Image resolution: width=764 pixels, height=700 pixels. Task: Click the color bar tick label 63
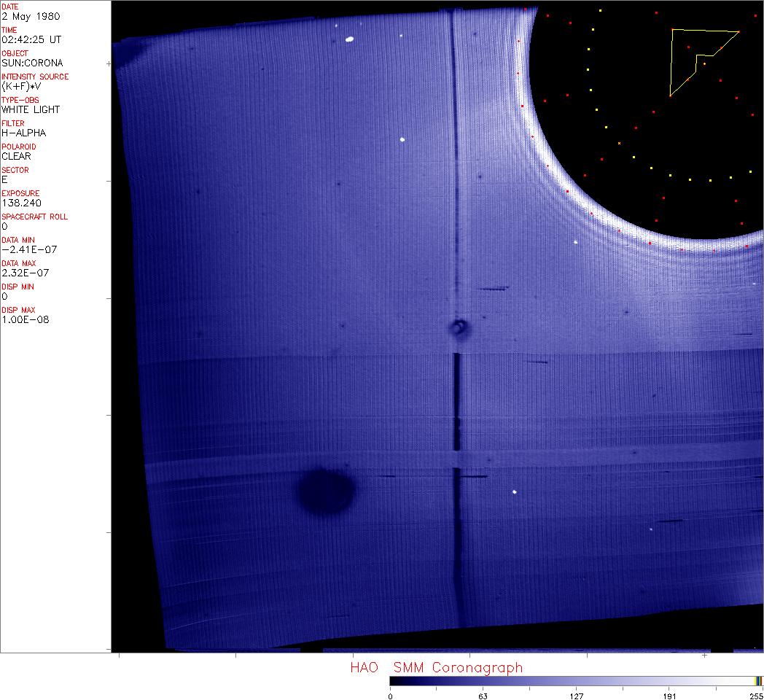483,696
